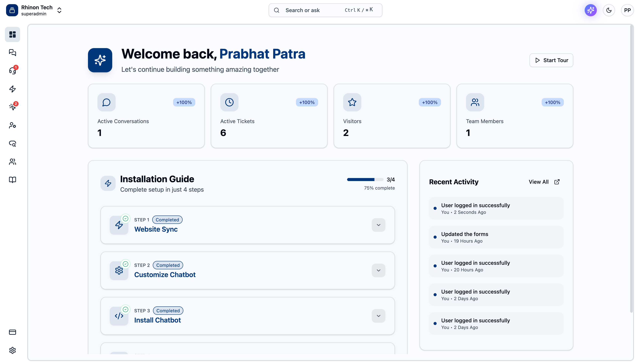This screenshot has height=364, width=637.
Task: Open the PP profile avatar menu
Action: [x=627, y=10]
